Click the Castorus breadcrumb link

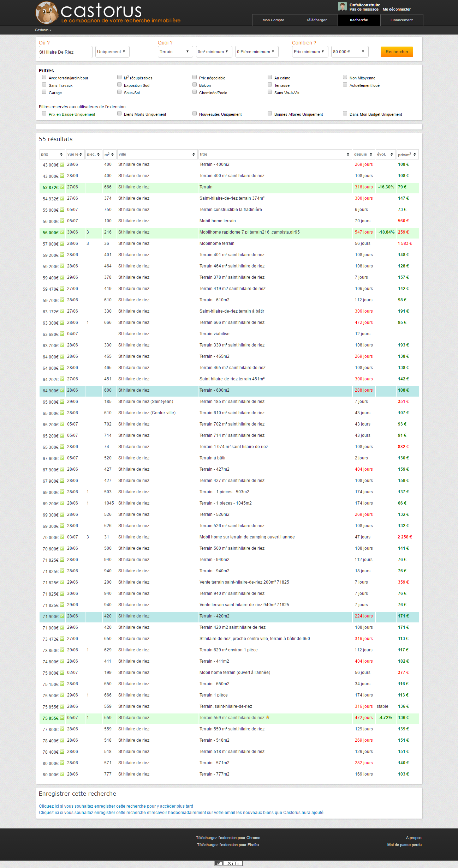point(42,30)
